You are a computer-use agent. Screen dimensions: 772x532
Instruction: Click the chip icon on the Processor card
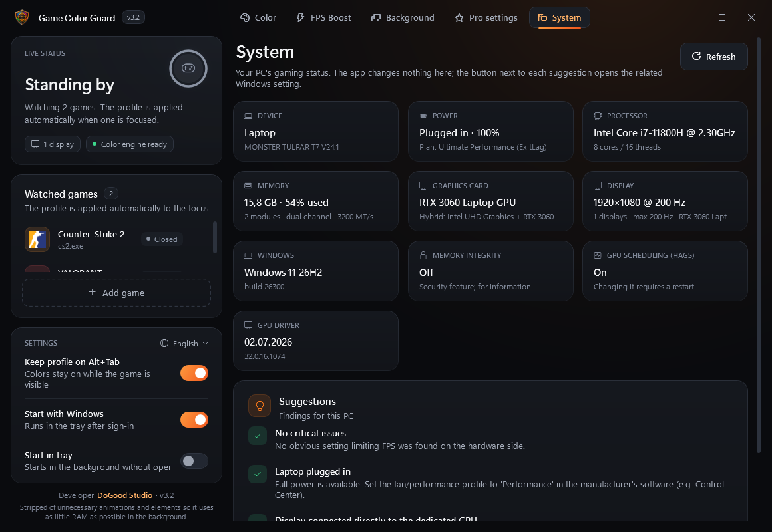click(597, 116)
